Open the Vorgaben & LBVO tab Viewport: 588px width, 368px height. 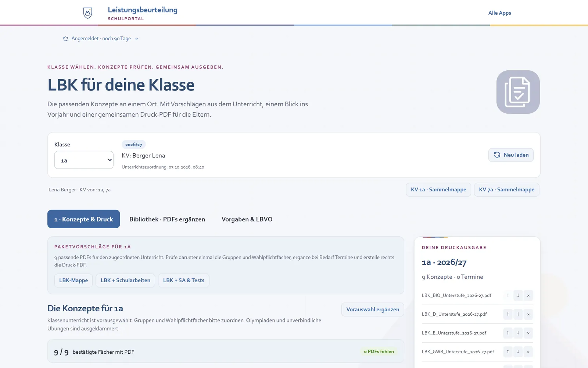click(247, 219)
